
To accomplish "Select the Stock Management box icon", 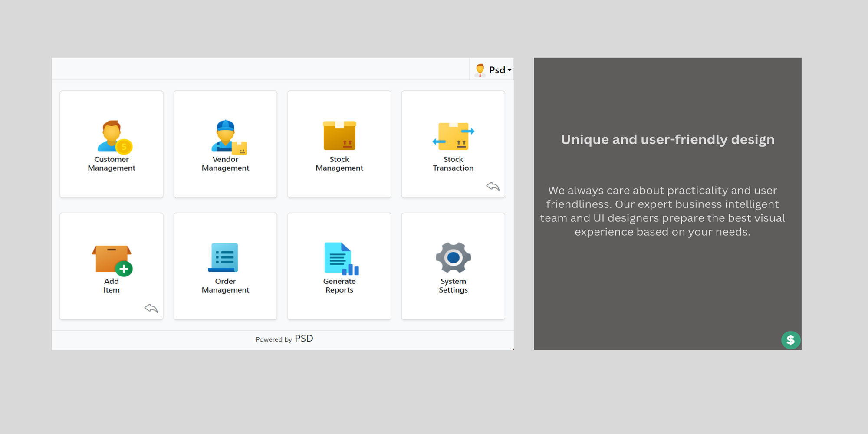I will [x=339, y=135].
